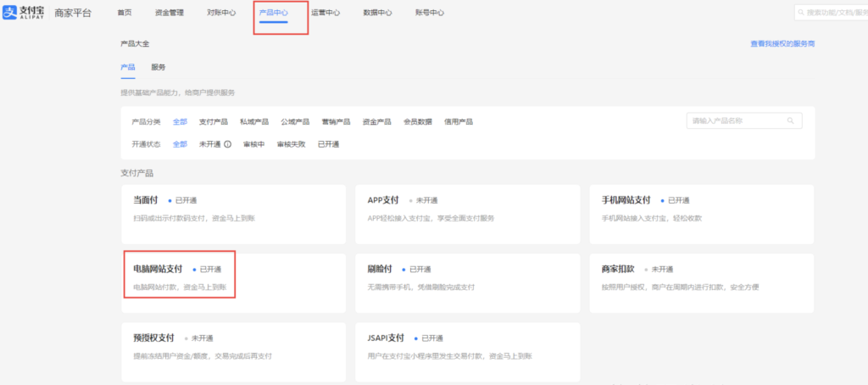Open the 电脑网站支付 product card
This screenshot has width=868, height=385.
pos(234,283)
